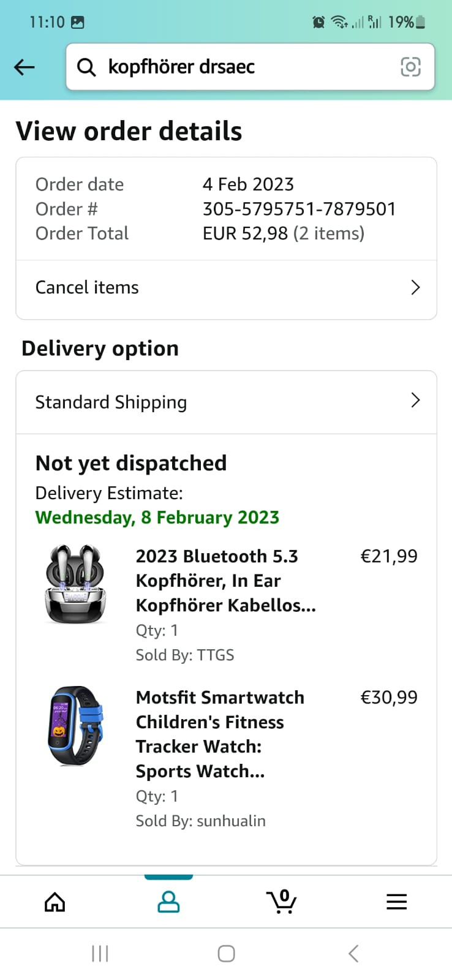Expand Standard Shipping chevron
The image size is (452, 980).
415,401
